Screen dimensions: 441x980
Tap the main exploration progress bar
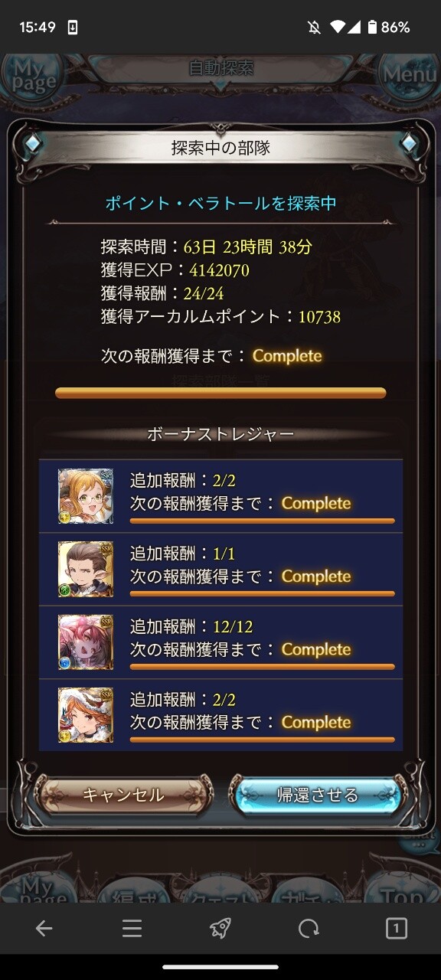(x=220, y=393)
